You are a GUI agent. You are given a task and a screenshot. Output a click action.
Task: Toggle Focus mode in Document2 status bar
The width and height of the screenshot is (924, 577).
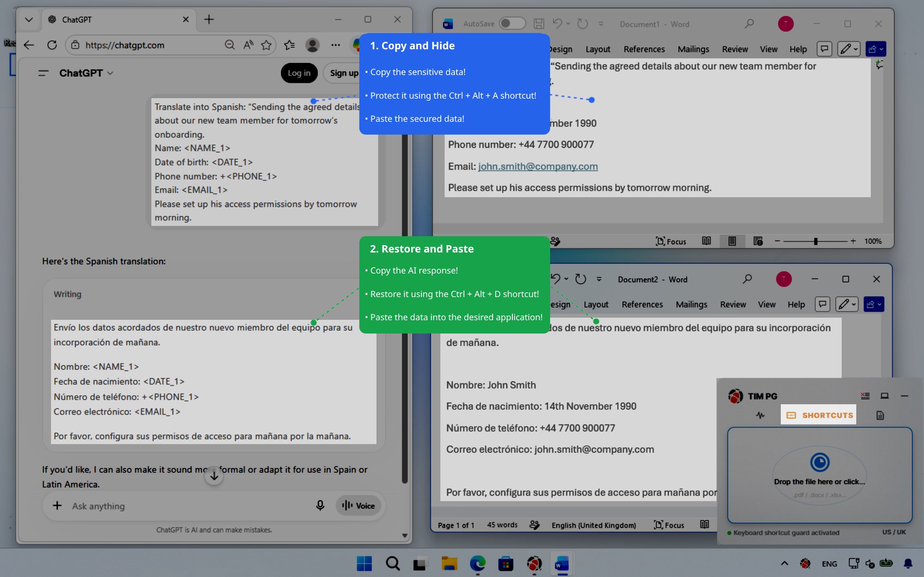tap(669, 525)
